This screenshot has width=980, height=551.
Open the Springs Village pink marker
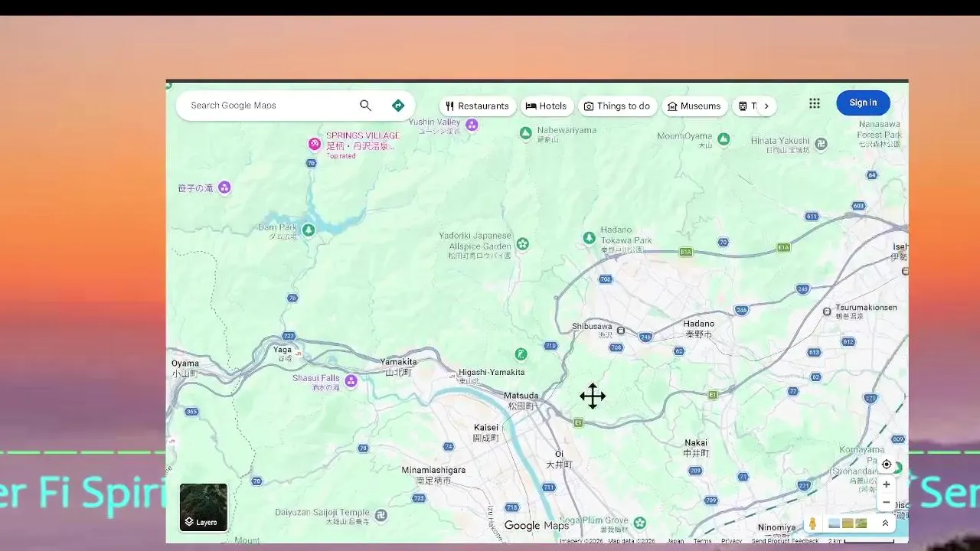point(314,144)
